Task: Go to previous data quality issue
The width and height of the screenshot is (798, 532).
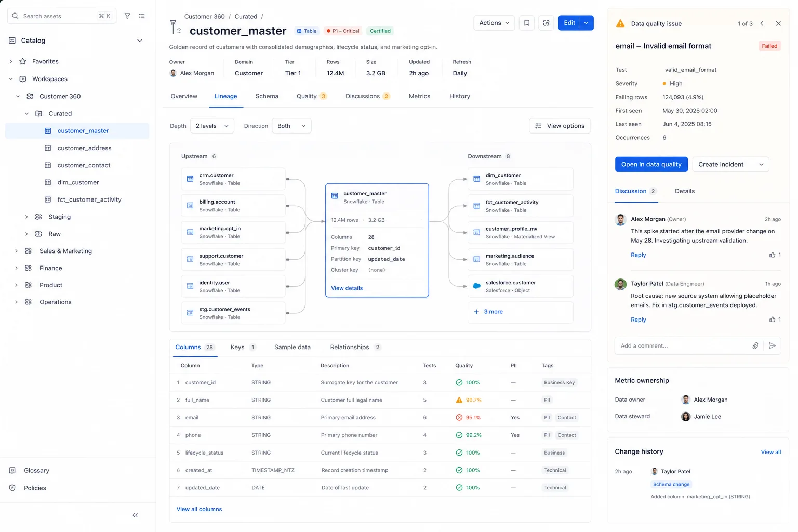Action: tap(762, 23)
